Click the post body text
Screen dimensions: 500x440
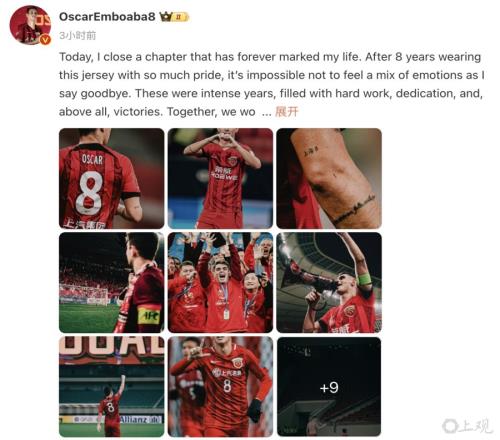272,84
